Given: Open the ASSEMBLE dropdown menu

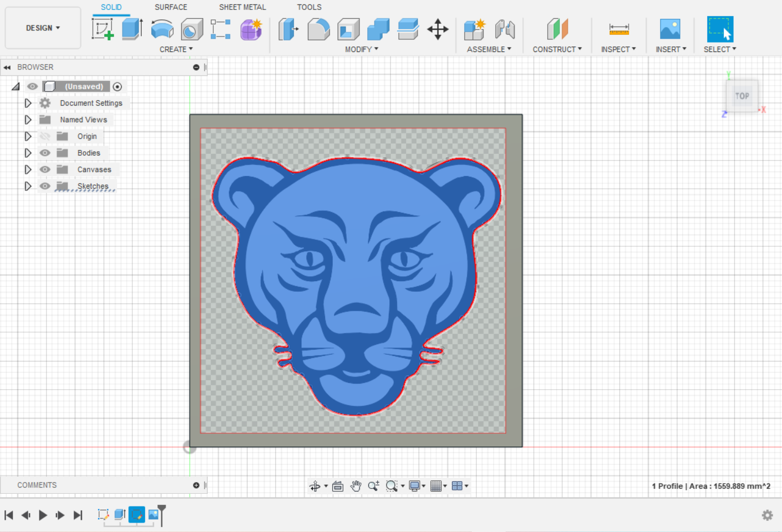Looking at the screenshot, I should (489, 49).
